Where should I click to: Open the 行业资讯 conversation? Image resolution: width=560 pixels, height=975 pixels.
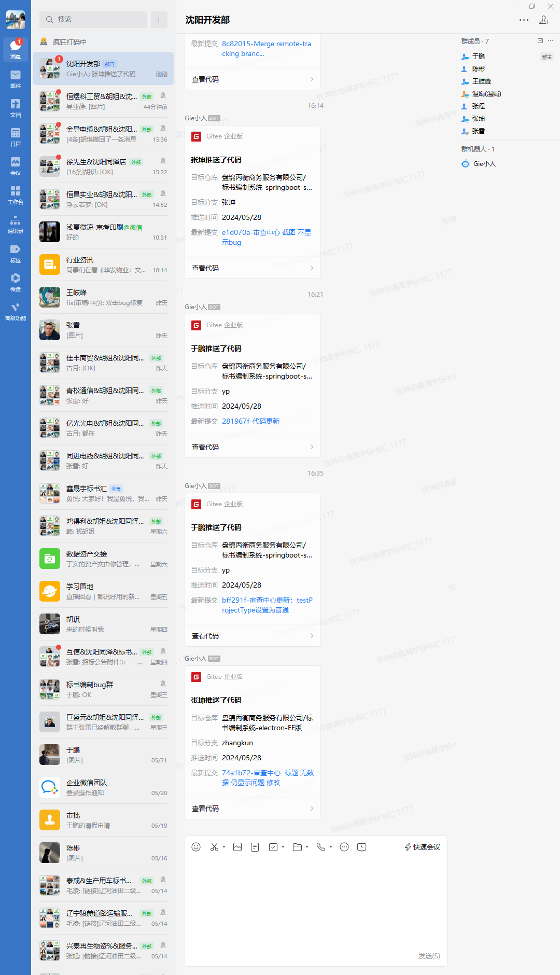tap(104, 264)
